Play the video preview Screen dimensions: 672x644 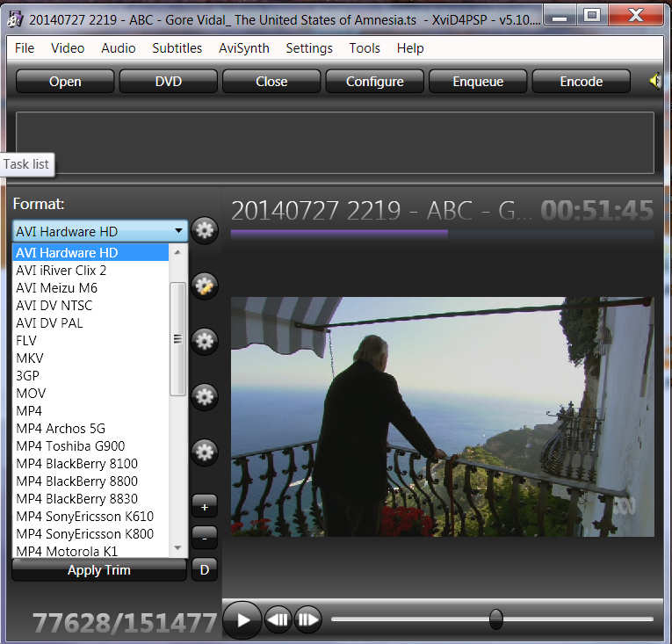tap(242, 620)
